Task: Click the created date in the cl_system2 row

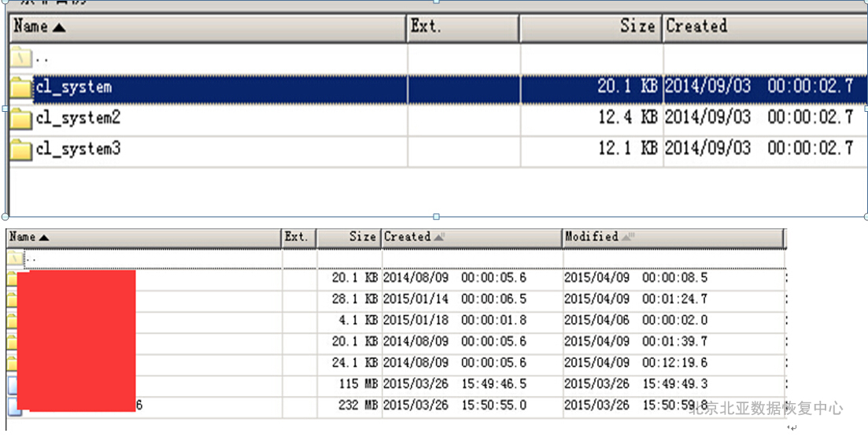Action: [x=759, y=117]
